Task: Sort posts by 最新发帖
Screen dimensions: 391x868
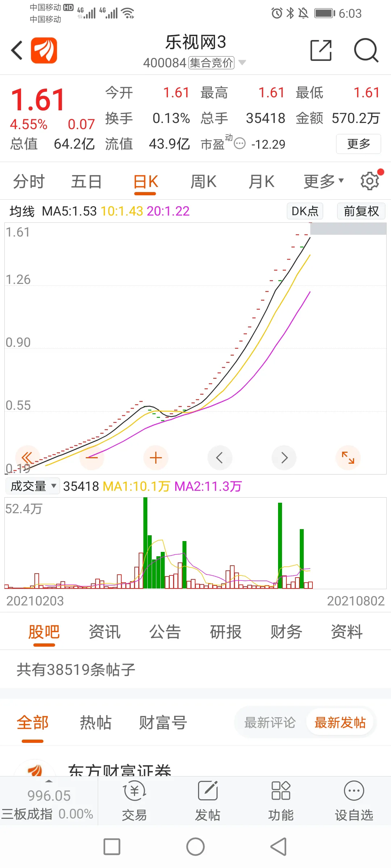Action: click(340, 723)
